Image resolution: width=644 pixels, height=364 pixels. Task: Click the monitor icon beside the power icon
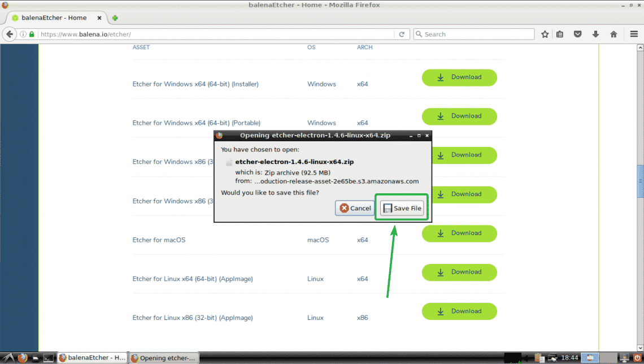coord(624,358)
